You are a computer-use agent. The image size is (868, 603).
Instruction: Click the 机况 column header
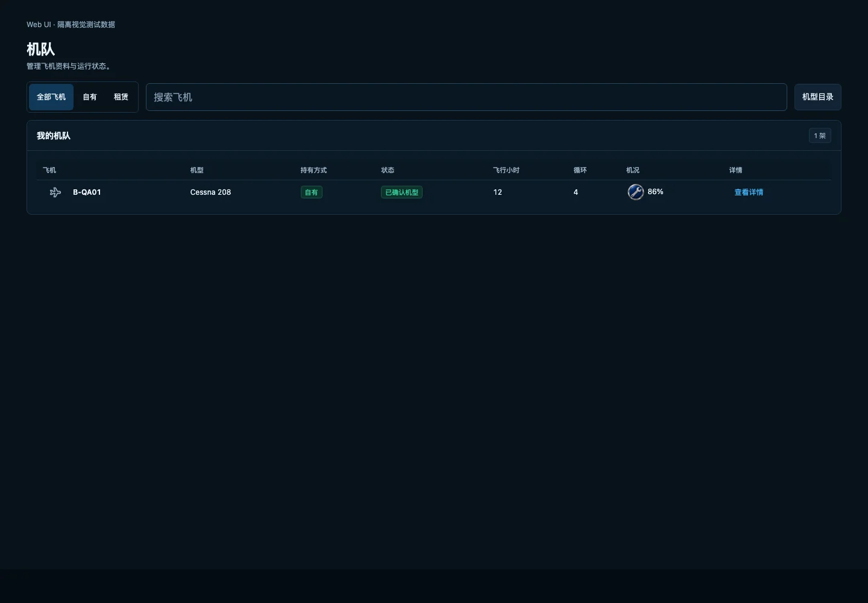pyautogui.click(x=632, y=170)
